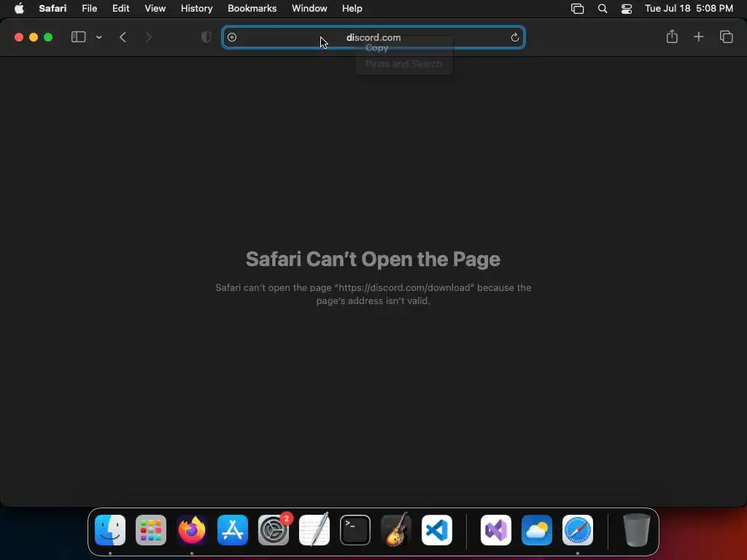The height and width of the screenshot is (560, 747).
Task: Toggle the Safari sidebar button
Action: [x=78, y=37]
